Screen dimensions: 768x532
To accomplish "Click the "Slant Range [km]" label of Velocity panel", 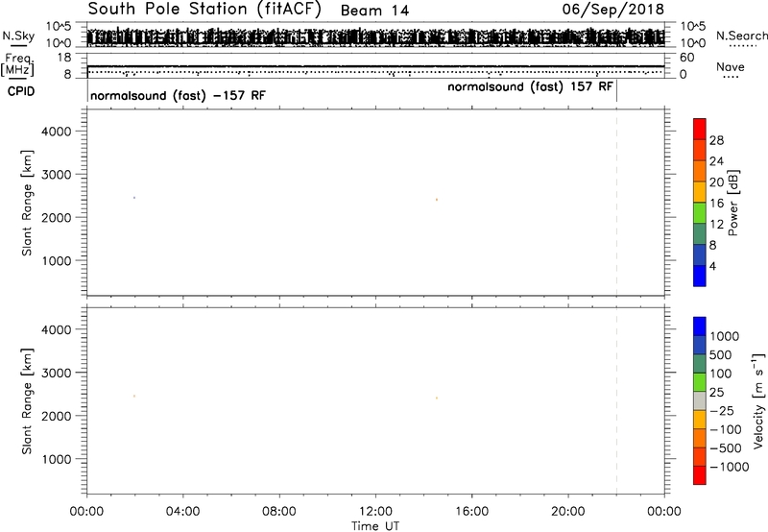I will point(27,401).
